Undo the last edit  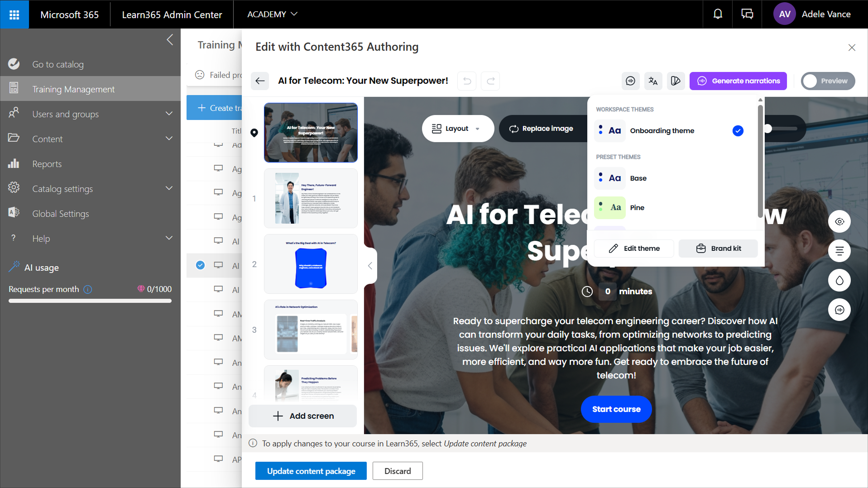pos(467,81)
